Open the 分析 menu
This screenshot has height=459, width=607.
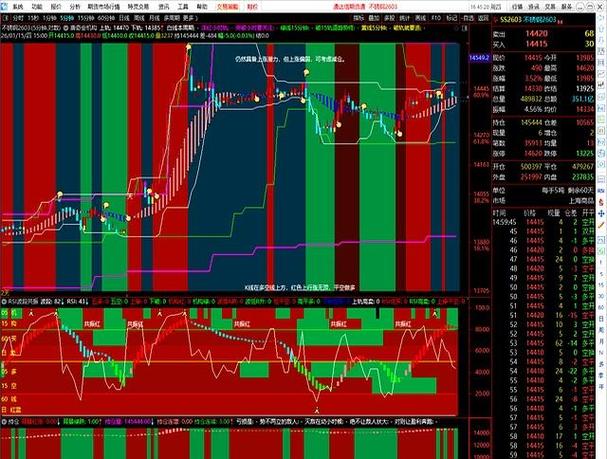click(75, 7)
